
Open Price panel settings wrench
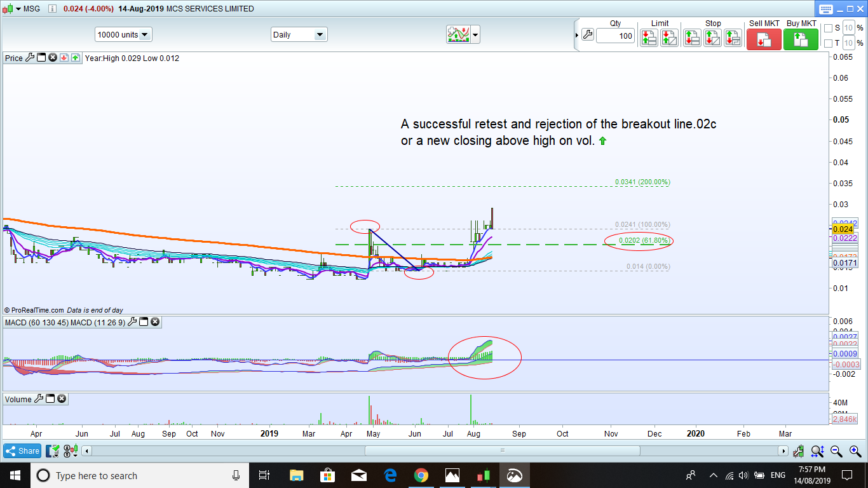(x=30, y=58)
